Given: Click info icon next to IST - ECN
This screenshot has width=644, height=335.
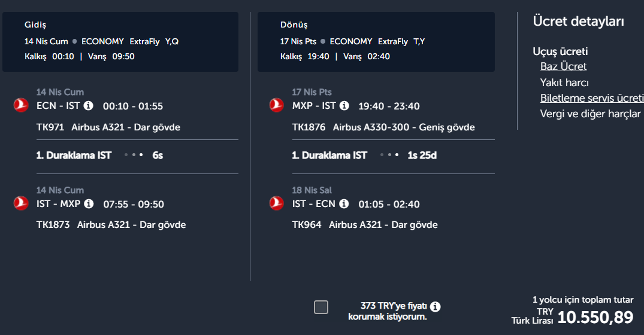Looking at the screenshot, I should click(344, 204).
